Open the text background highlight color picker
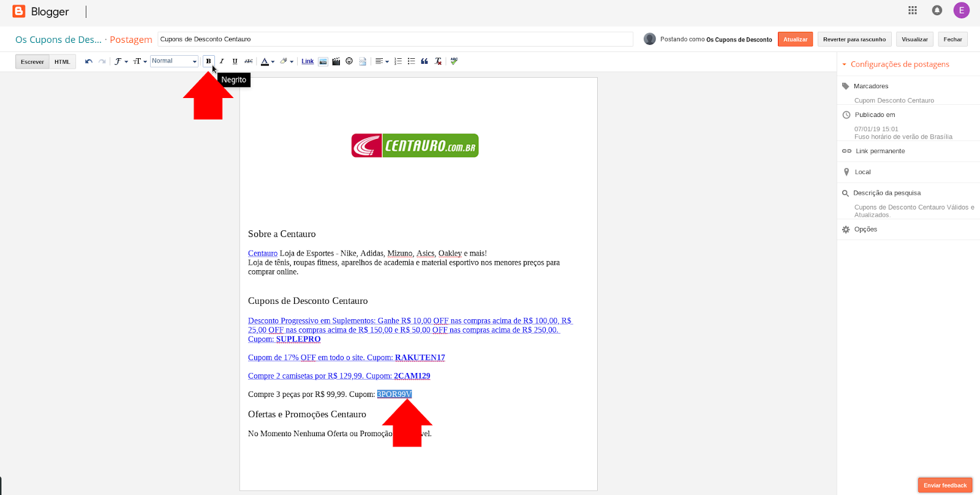This screenshot has width=980, height=495. (287, 61)
